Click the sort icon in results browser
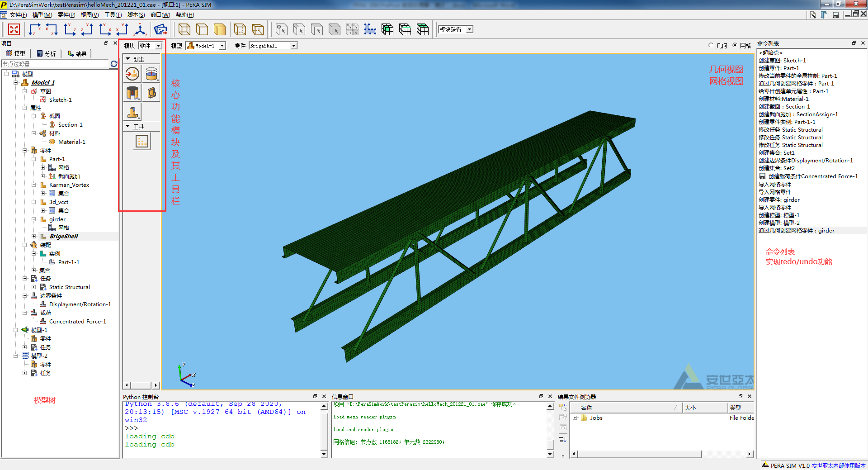The image size is (868, 470). click(563, 439)
